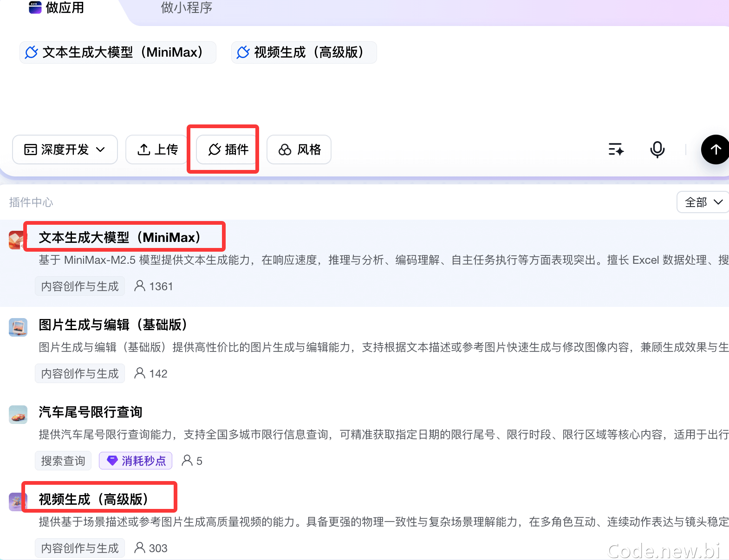Expand the 全部 category filter dropdown
The width and height of the screenshot is (729, 560).
pos(703,202)
